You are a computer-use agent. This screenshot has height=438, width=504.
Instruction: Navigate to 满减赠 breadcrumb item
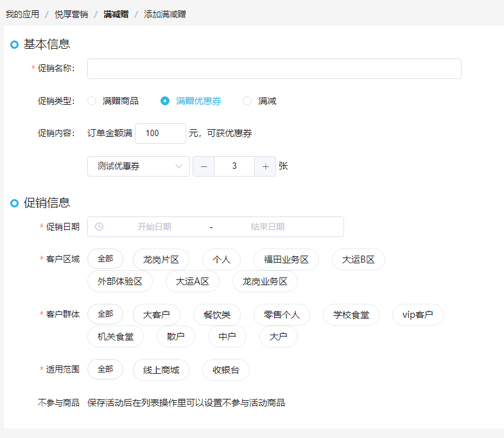[116, 15]
